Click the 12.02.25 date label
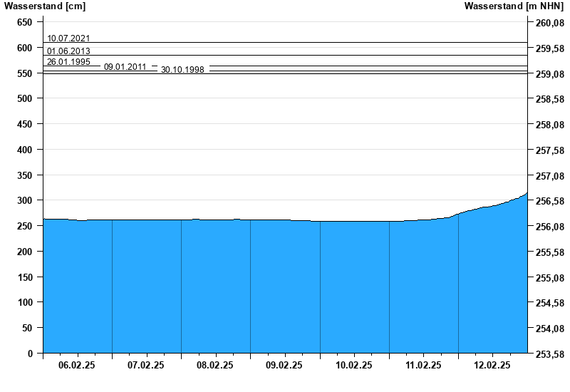This screenshot has width=570, height=392. pos(492,365)
